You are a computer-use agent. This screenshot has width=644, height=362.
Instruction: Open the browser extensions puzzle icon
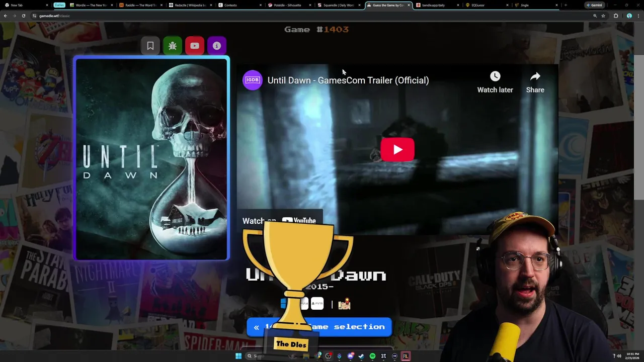[x=616, y=16]
